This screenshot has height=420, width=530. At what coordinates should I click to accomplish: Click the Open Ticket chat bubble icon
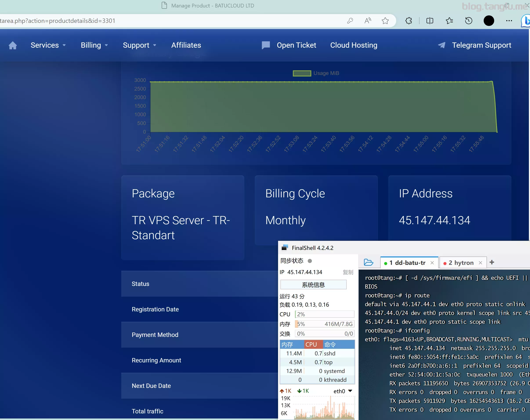coord(266,45)
